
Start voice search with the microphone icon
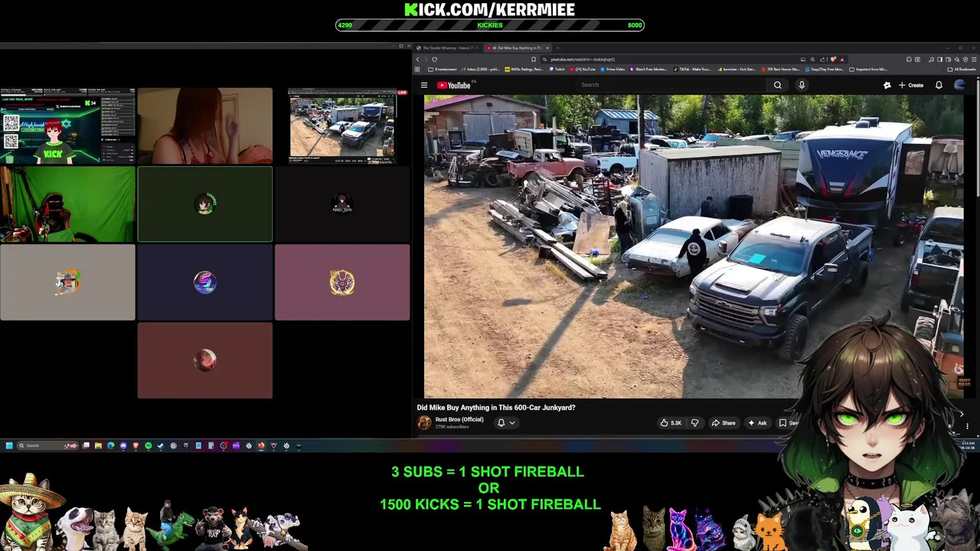(802, 85)
